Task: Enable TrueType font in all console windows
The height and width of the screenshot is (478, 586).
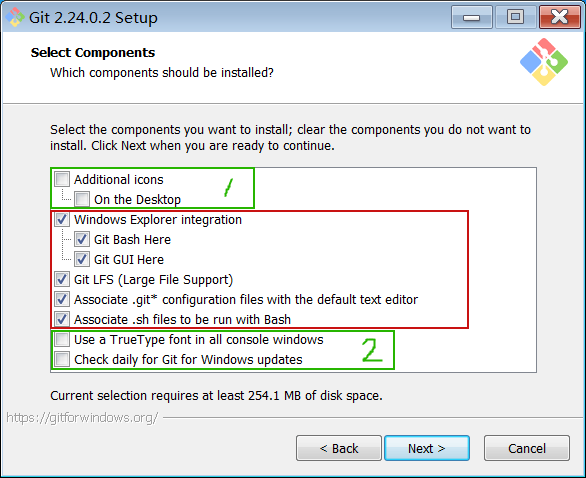Action: pyautogui.click(x=62, y=339)
